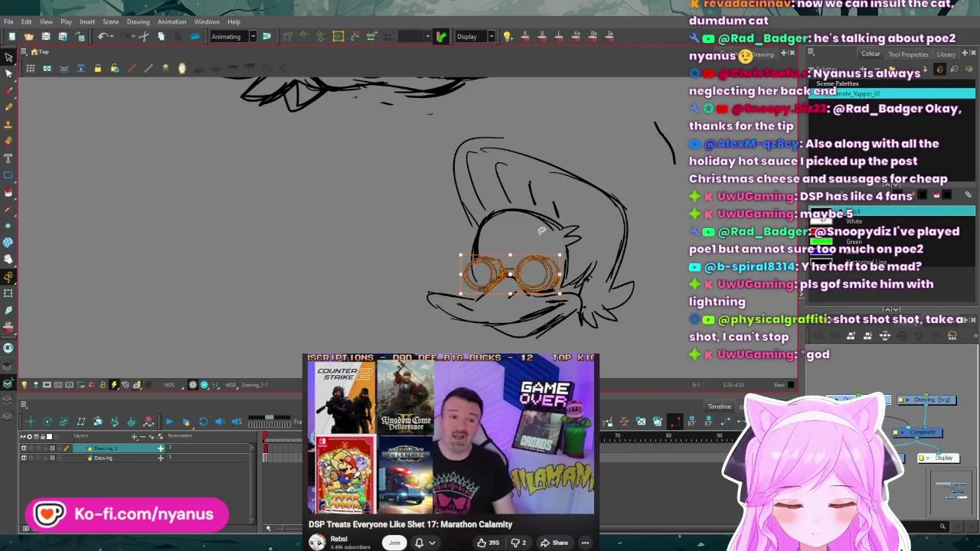Click the Save scene floppy icon

pyautogui.click(x=46, y=37)
